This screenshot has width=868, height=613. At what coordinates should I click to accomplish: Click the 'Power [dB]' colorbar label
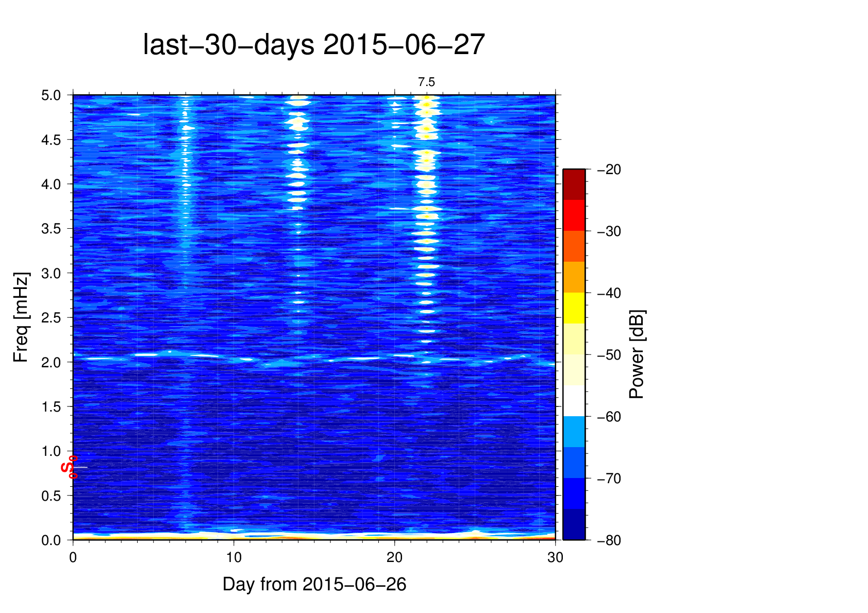(x=637, y=354)
